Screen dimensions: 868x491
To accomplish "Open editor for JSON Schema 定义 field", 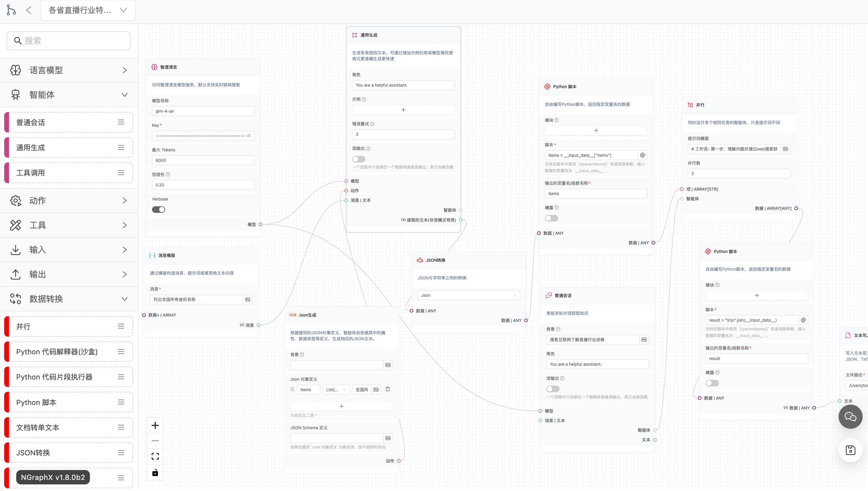I will (388, 438).
